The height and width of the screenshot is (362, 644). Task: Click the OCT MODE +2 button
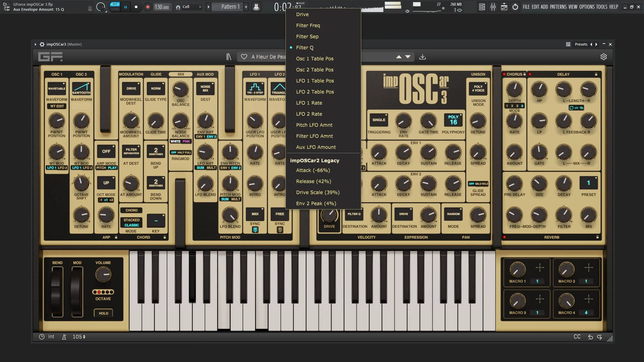point(111,200)
